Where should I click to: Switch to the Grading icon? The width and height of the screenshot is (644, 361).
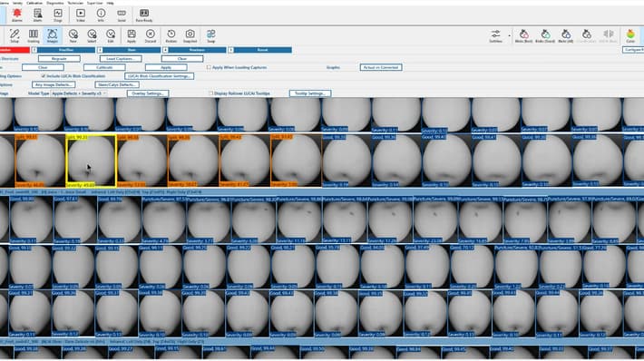[x=34, y=35]
